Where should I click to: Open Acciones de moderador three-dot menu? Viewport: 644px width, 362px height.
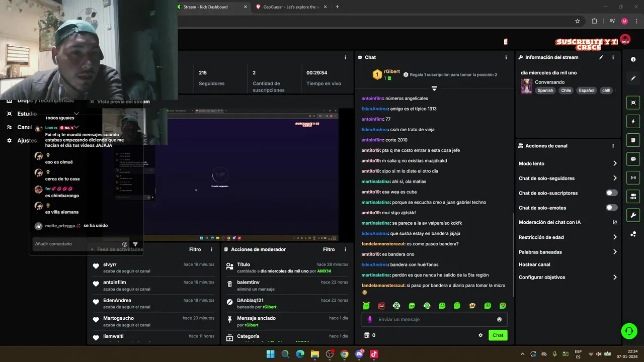[x=345, y=249]
